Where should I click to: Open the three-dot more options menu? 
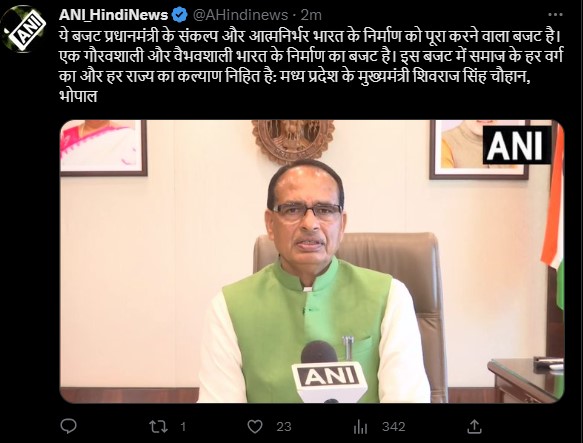(555, 15)
